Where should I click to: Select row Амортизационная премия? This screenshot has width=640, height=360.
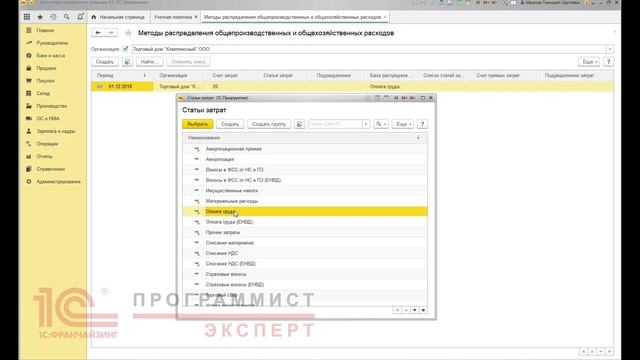[x=305, y=149]
